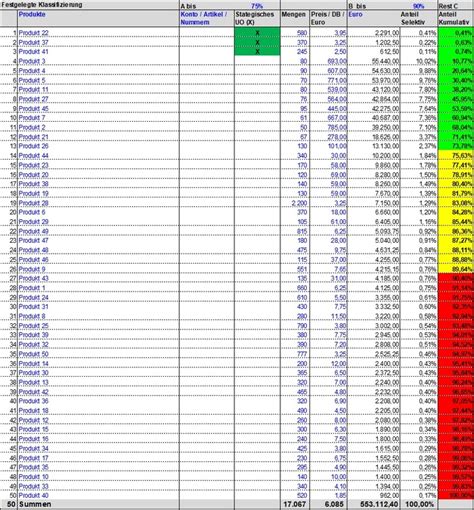474x510 pixels.
Task: Click the quantity 2.200 for Produkt 28
Action: [299, 203]
